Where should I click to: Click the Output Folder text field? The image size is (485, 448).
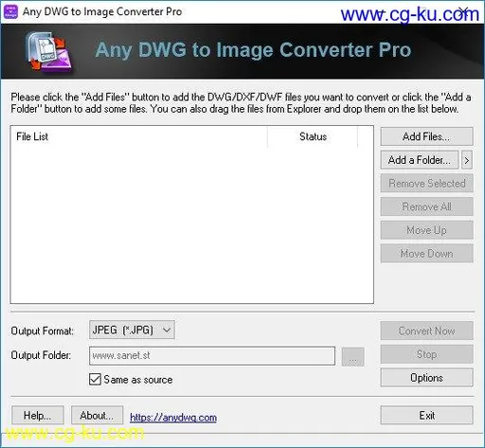(x=212, y=355)
